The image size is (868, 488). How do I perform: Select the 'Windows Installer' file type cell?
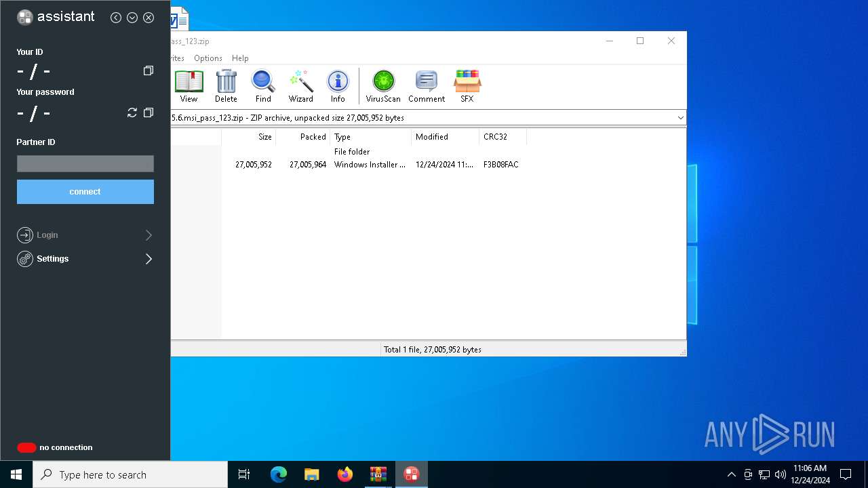point(370,165)
